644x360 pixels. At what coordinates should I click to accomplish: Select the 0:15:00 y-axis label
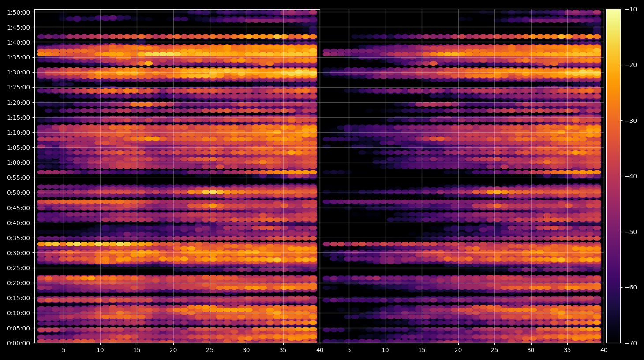19,298
